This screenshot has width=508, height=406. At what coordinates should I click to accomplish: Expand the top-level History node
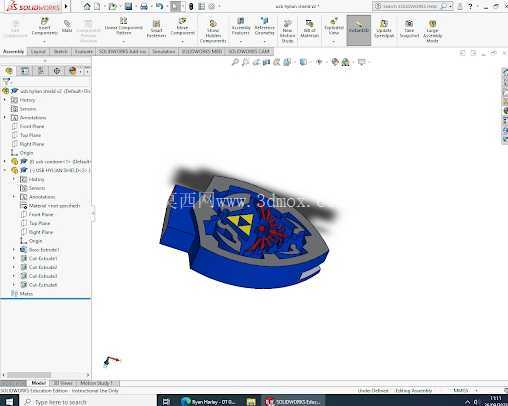[5, 100]
